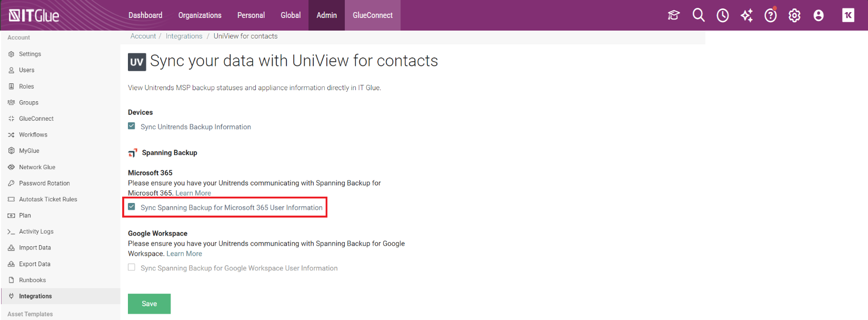Viewport: 868px width, 320px height.
Task: Open Import Data in the sidebar
Action: [35, 248]
